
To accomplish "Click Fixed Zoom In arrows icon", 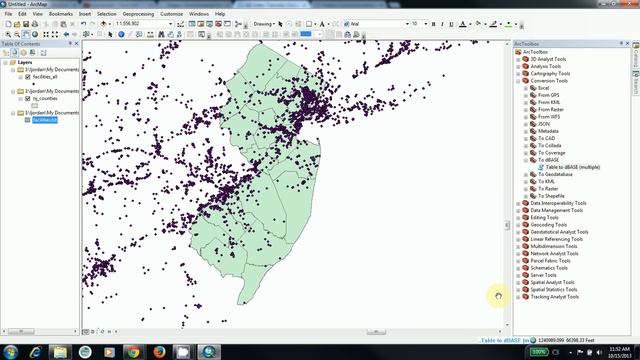I will click(x=46, y=35).
